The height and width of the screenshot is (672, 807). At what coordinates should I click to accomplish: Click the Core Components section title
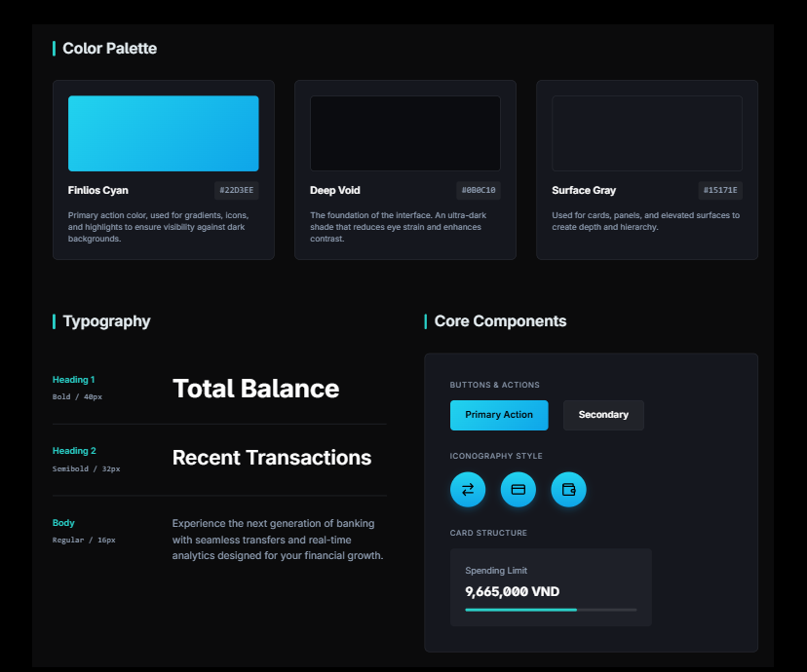tap(500, 321)
